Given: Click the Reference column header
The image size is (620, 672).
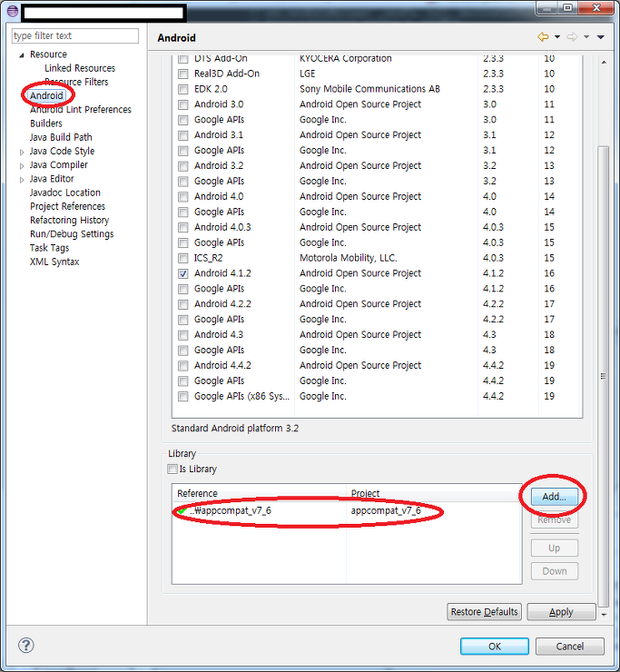Looking at the screenshot, I should coord(260,493).
